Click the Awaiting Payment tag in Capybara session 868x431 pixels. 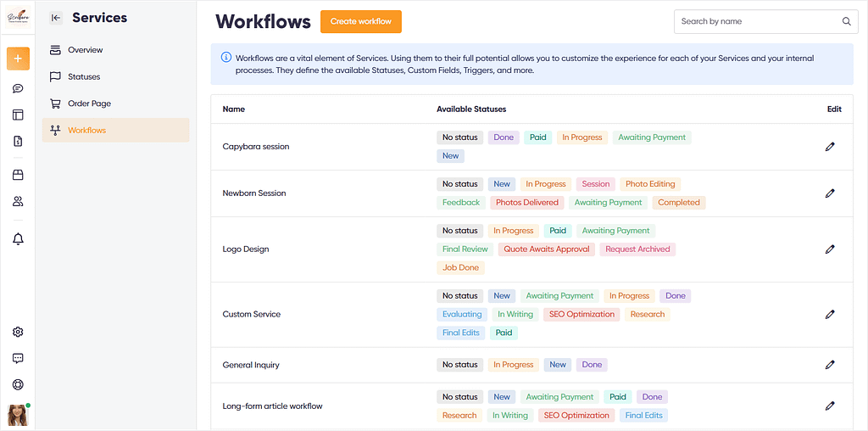point(652,137)
